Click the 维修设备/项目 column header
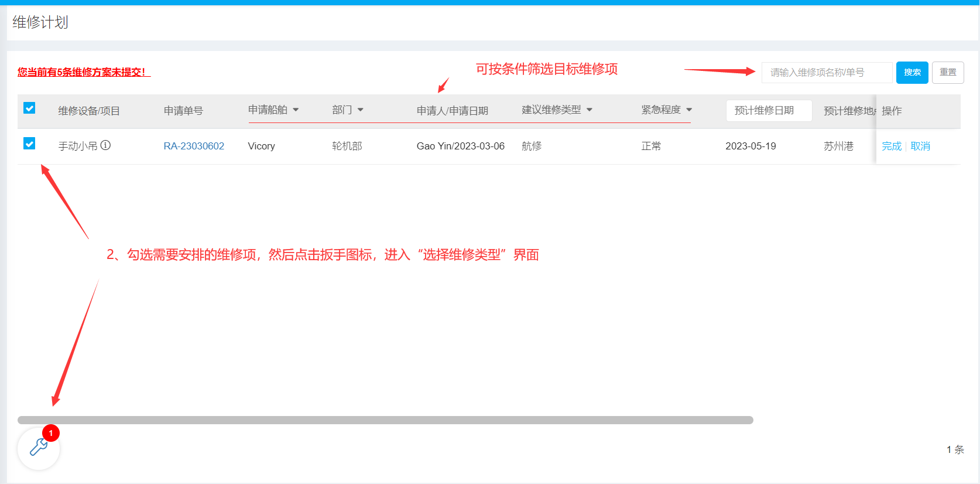The image size is (980, 484). pyautogui.click(x=89, y=111)
